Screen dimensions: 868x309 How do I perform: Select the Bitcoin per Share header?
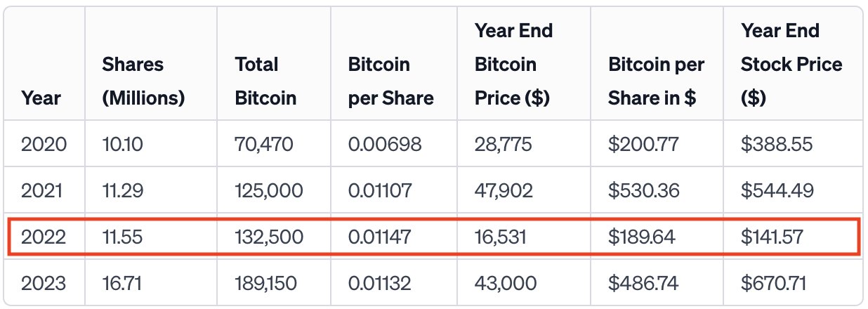click(391, 81)
